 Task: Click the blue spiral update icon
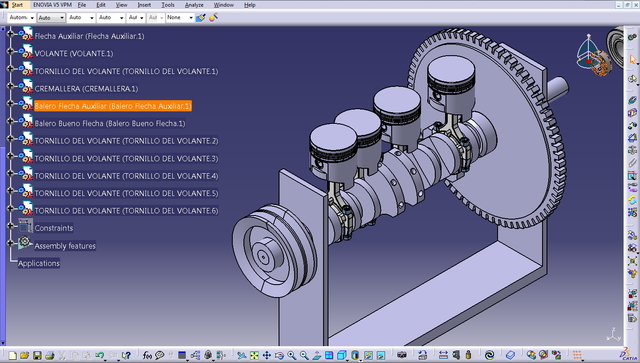click(489, 355)
